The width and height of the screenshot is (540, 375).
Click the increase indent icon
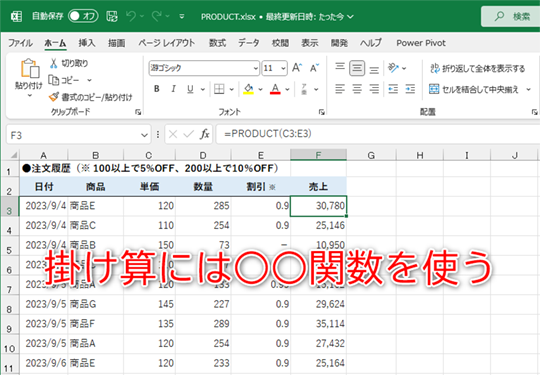(x=410, y=89)
